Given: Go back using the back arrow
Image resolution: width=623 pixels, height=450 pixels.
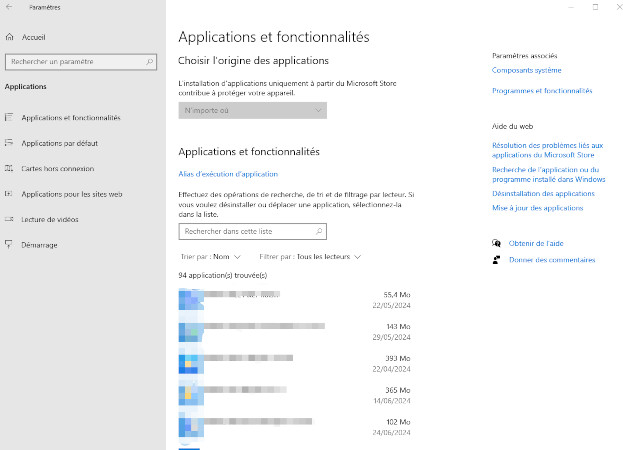Looking at the screenshot, I should 9,7.
